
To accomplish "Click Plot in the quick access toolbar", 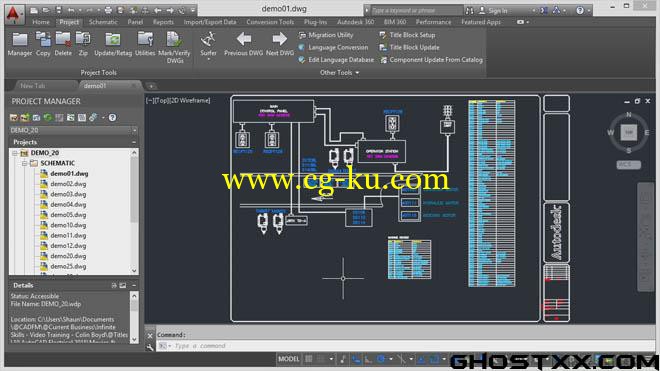I will (108, 10).
